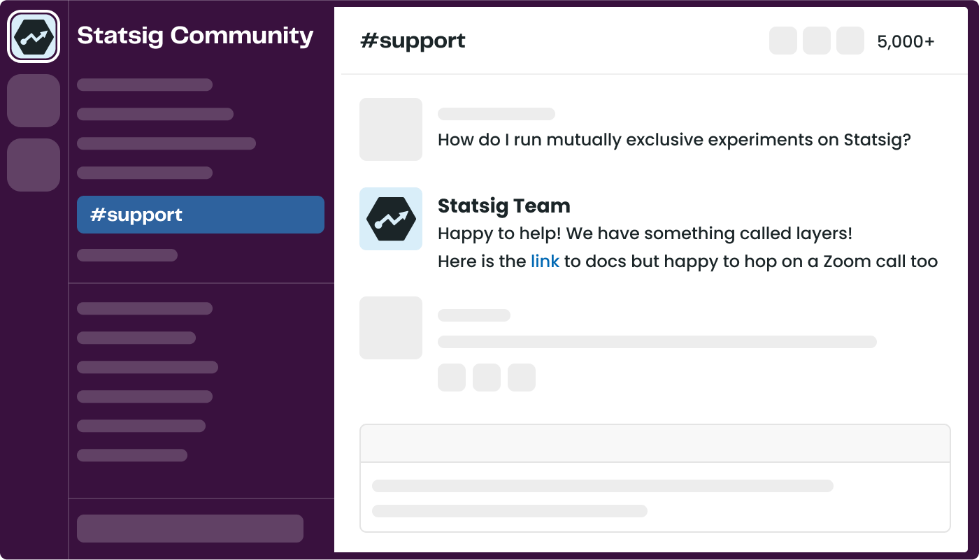Click the last reaction under the third message

(522, 378)
